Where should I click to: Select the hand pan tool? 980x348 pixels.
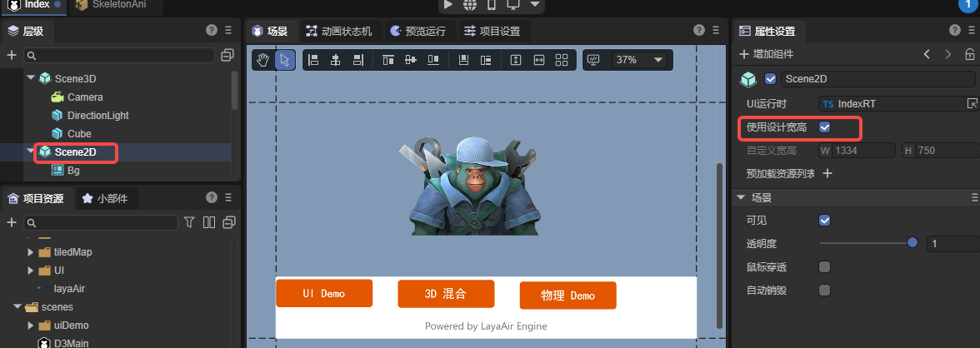pos(263,60)
